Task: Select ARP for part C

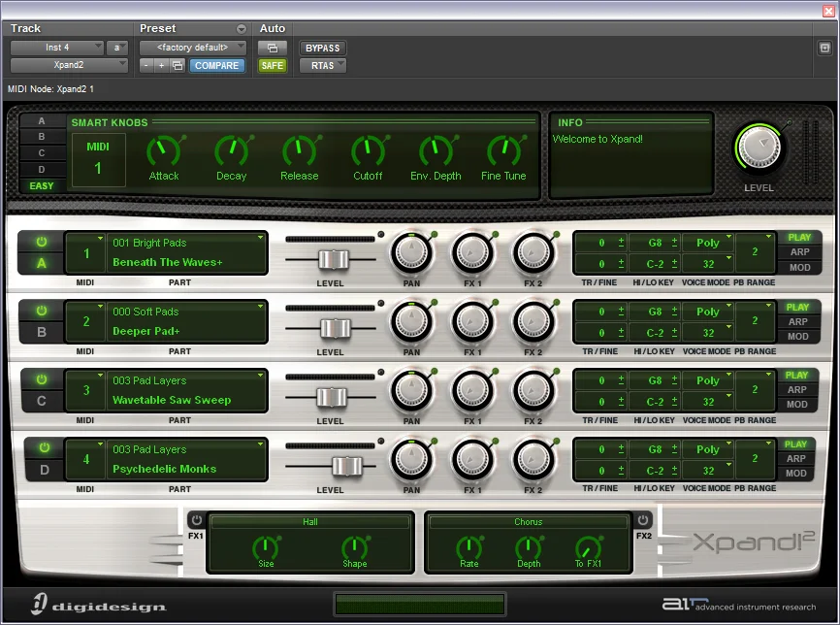Action: tap(796, 390)
